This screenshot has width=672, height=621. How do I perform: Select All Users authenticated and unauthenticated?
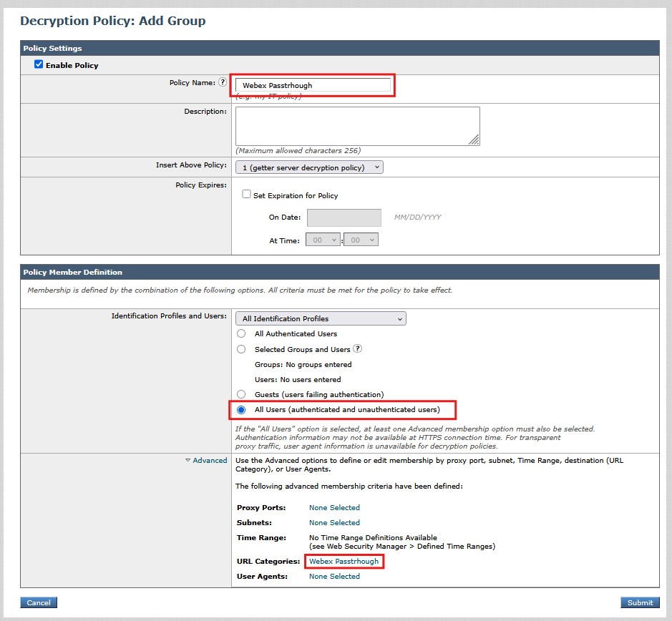click(241, 409)
